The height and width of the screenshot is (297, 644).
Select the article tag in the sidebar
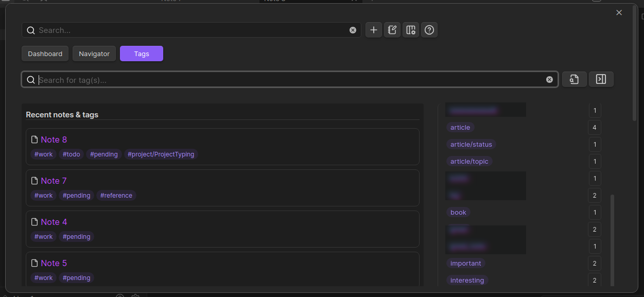[x=460, y=127]
